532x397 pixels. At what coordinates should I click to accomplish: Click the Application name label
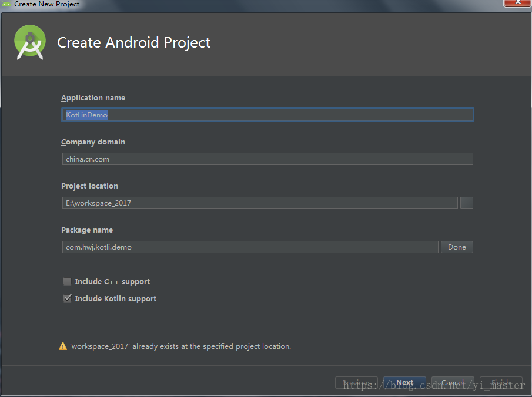93,98
